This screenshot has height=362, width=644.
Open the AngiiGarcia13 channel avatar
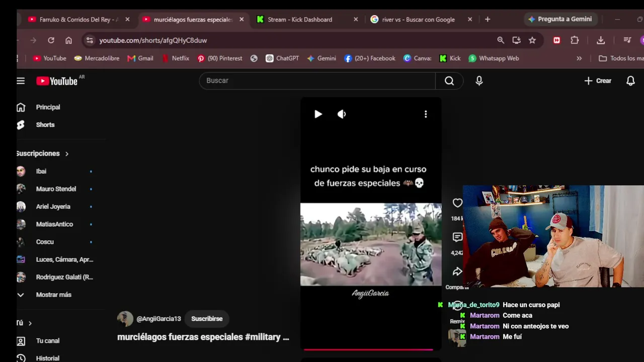125,319
